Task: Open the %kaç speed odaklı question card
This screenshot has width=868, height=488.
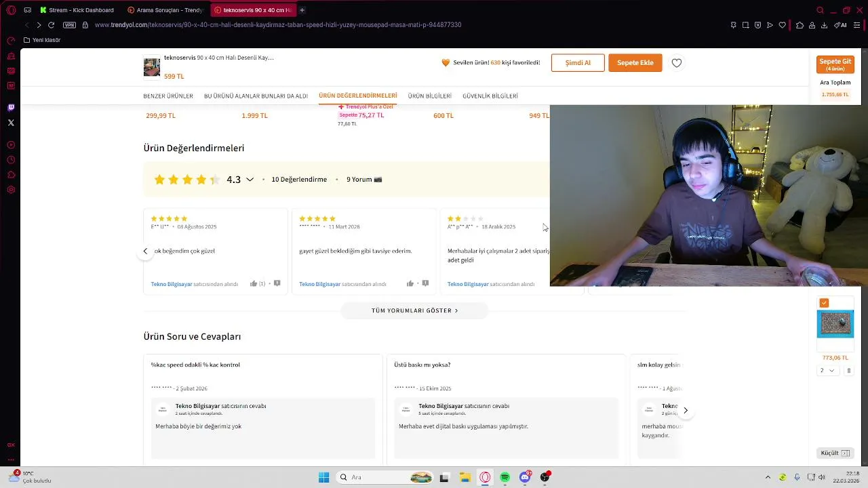Action: [x=262, y=409]
